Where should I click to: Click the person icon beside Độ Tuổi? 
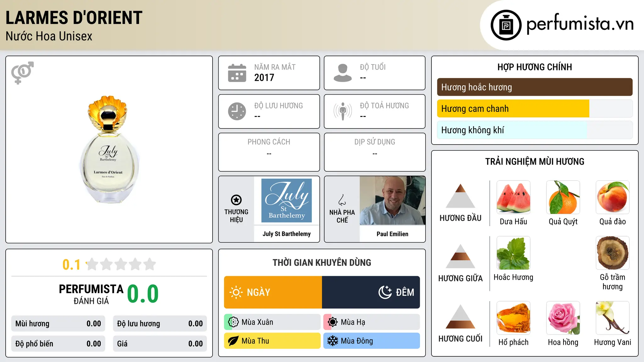click(x=342, y=73)
